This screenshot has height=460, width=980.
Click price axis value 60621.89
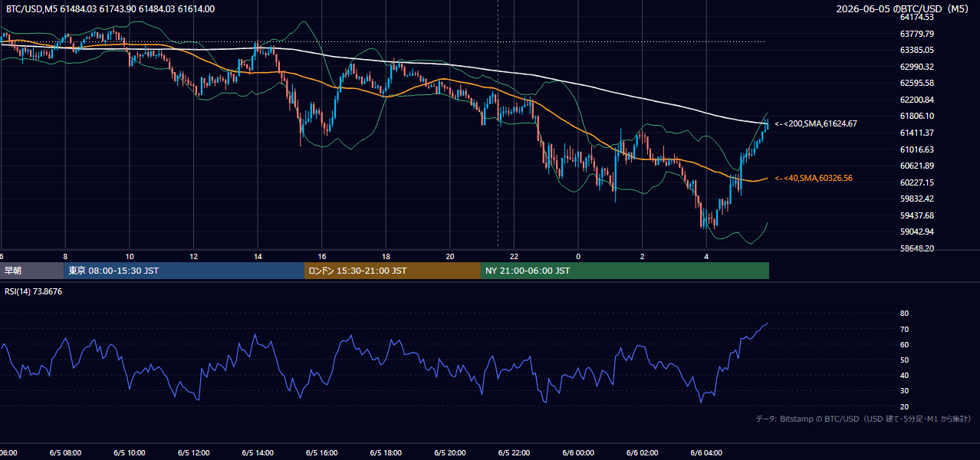[917, 166]
